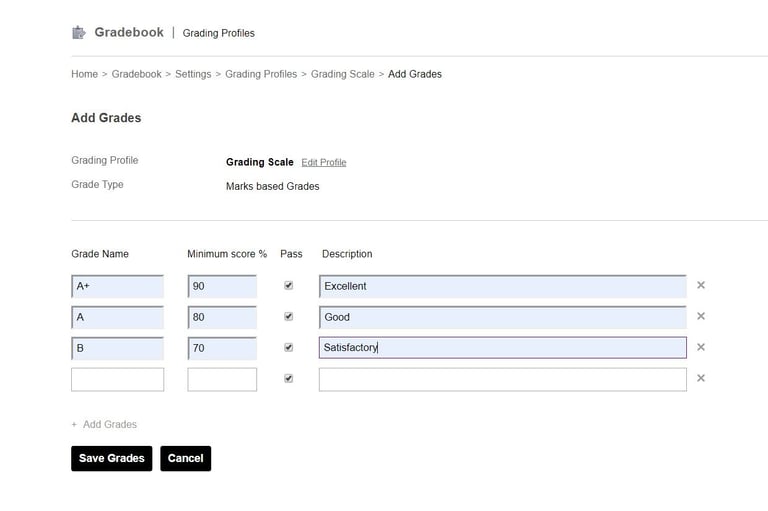Uncheck Pass for the A+ grade
This screenshot has width=768, height=511.
click(x=289, y=285)
